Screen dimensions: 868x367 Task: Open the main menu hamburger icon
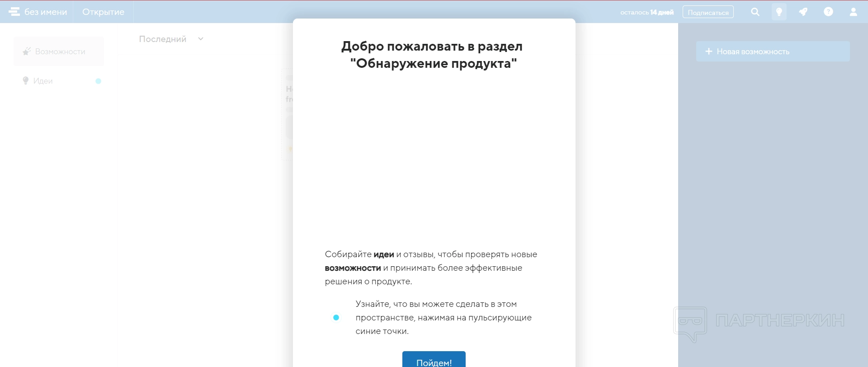(x=14, y=12)
